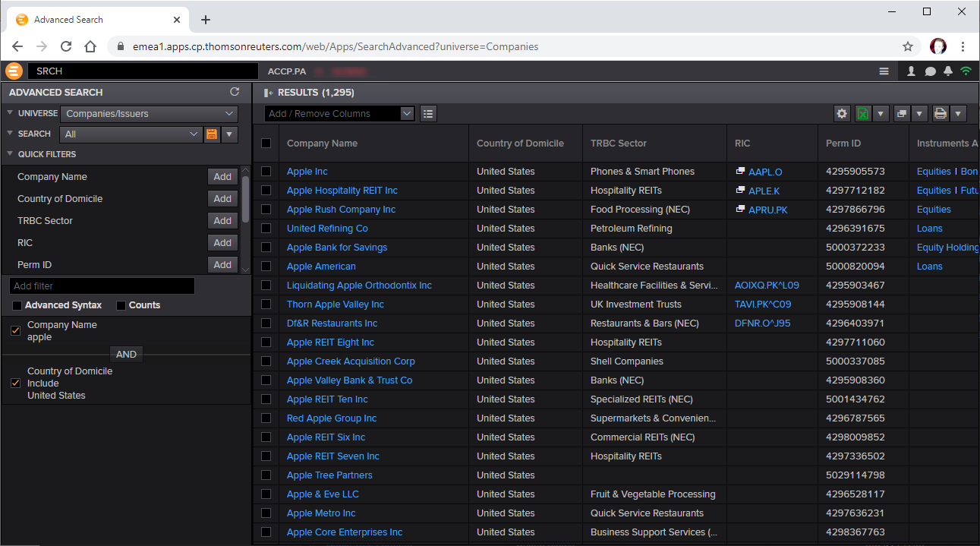Select Apple Hospitality REIT Inc row checkbox

pyautogui.click(x=266, y=191)
